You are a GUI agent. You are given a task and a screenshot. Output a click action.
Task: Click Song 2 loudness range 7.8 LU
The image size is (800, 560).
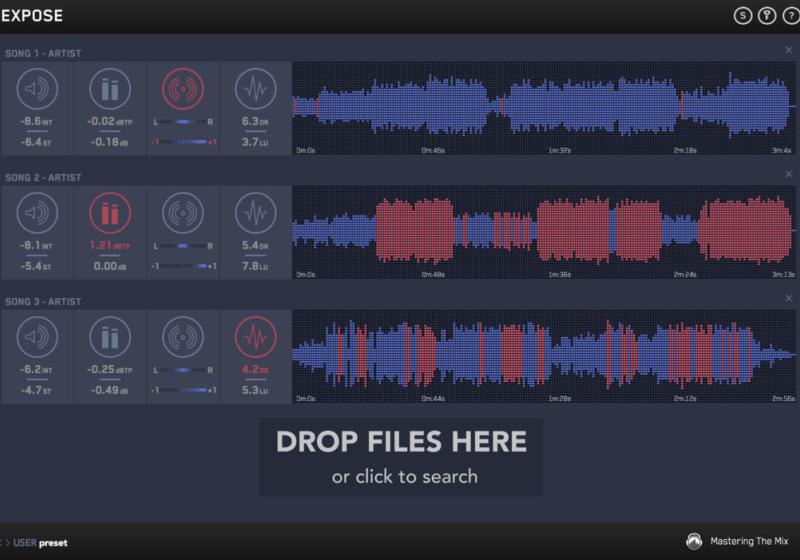tap(255, 266)
